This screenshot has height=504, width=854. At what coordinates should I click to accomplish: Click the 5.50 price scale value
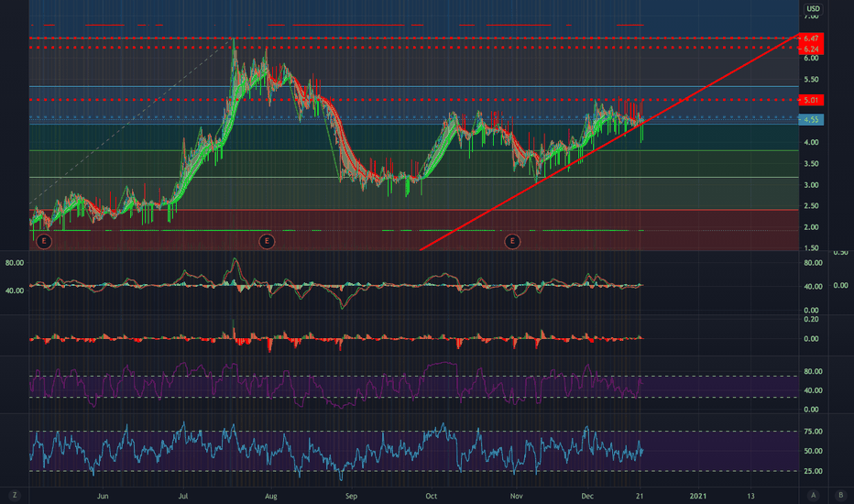[x=811, y=80]
